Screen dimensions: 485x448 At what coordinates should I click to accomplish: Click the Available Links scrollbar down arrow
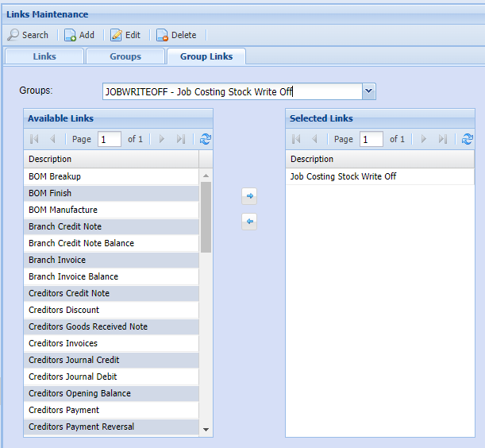206,430
